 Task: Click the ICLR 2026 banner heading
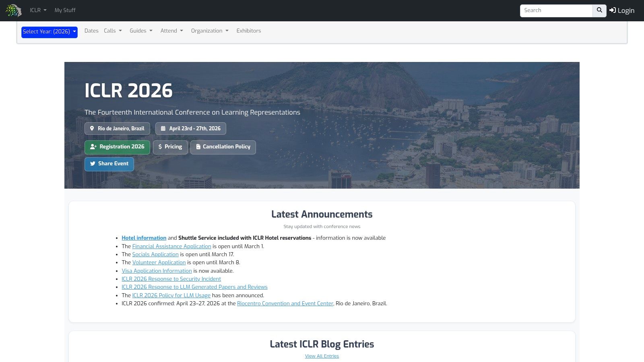coord(128,90)
